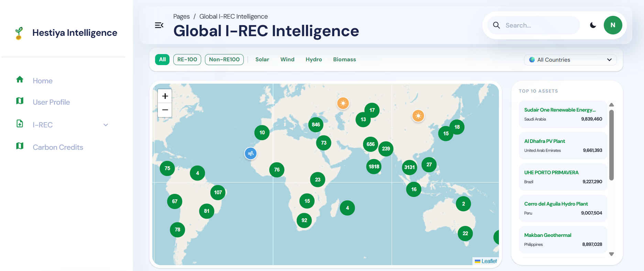Viewport: 644px width, 271px height.
Task: Open cluster marker 17 over Central Asia
Action: (x=372, y=110)
